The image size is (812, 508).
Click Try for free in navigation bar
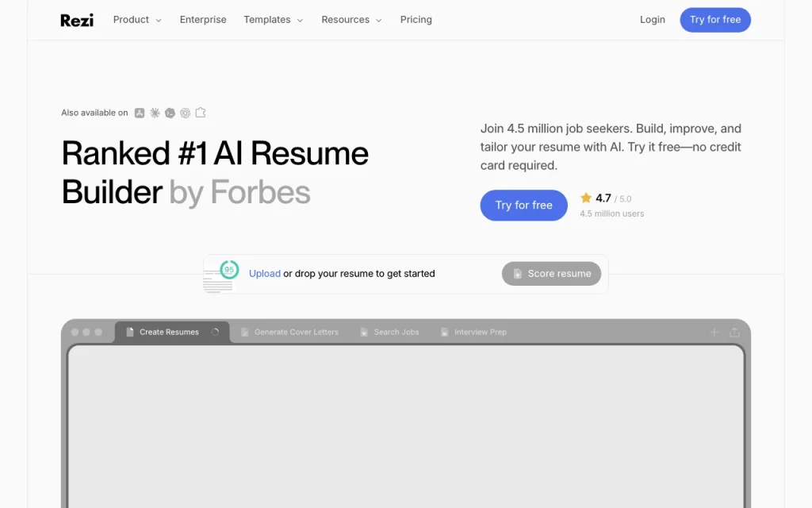715,20
